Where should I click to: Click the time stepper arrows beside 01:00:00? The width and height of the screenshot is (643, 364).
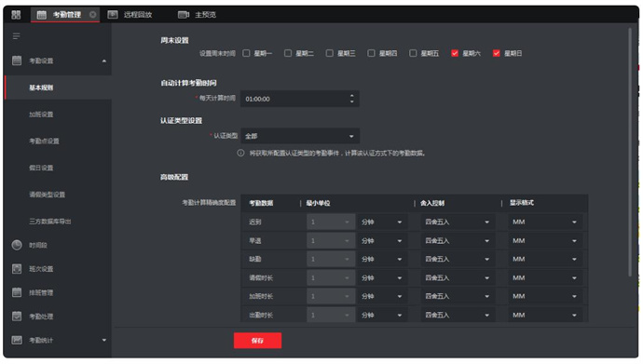click(x=352, y=99)
